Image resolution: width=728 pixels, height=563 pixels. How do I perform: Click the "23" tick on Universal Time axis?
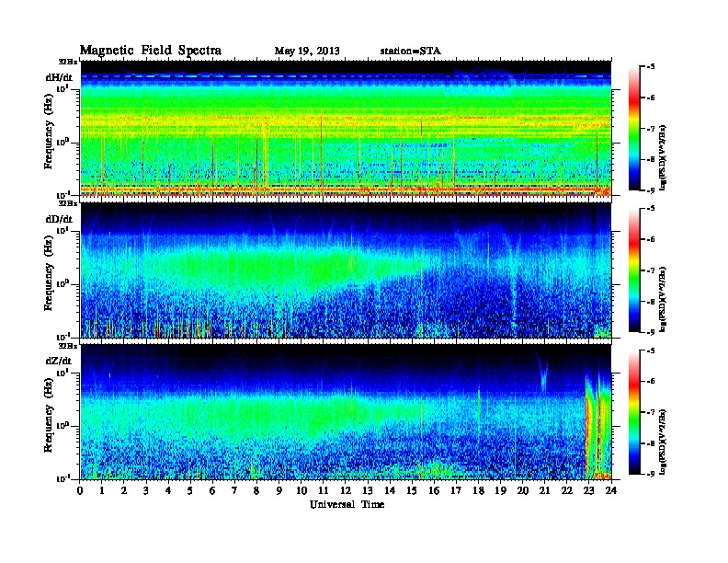click(588, 490)
